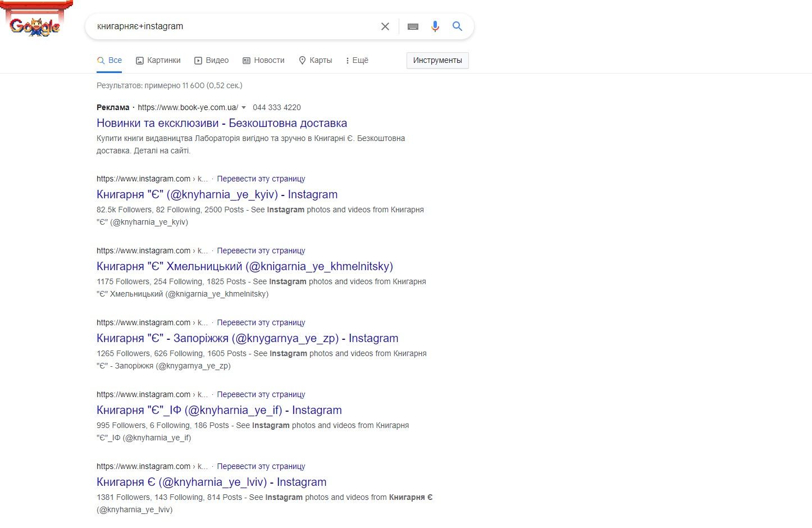Screen dimensions: 812x528
Task: Submit search with magnifier icon
Action: click(x=458, y=26)
